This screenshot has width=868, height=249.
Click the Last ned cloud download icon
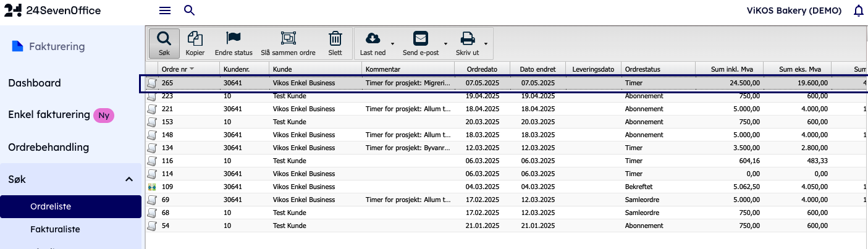tap(373, 39)
